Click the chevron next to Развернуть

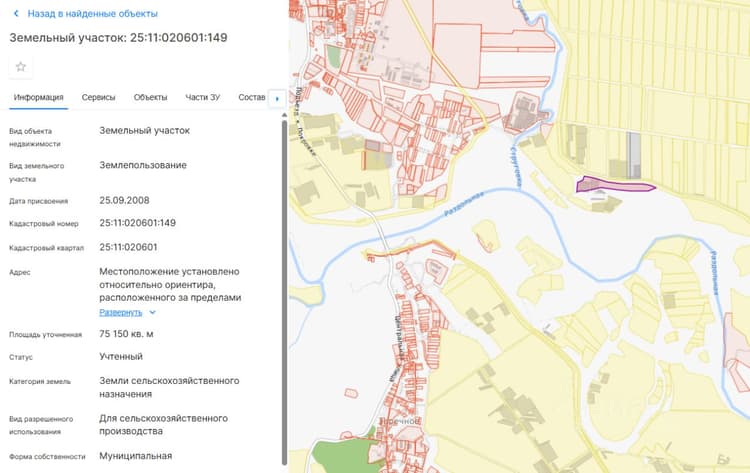point(153,312)
